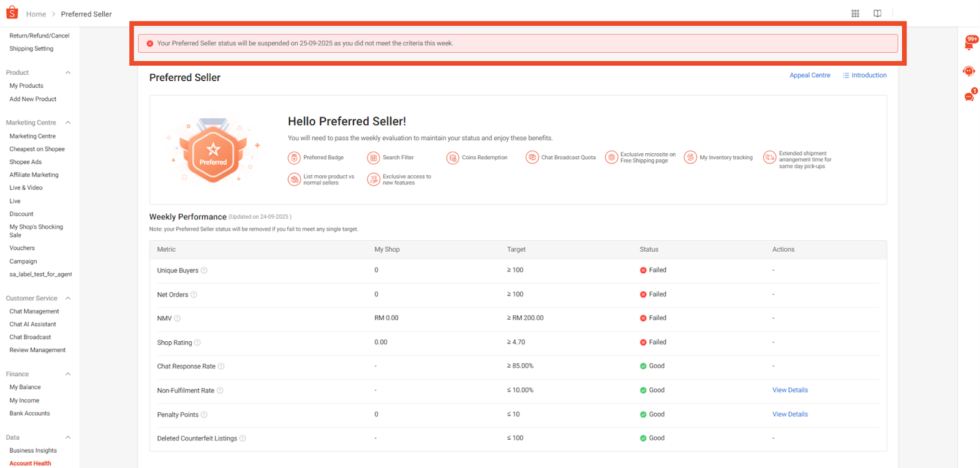980x468 pixels.
Task: View Details for Penalty Points
Action: click(790, 414)
